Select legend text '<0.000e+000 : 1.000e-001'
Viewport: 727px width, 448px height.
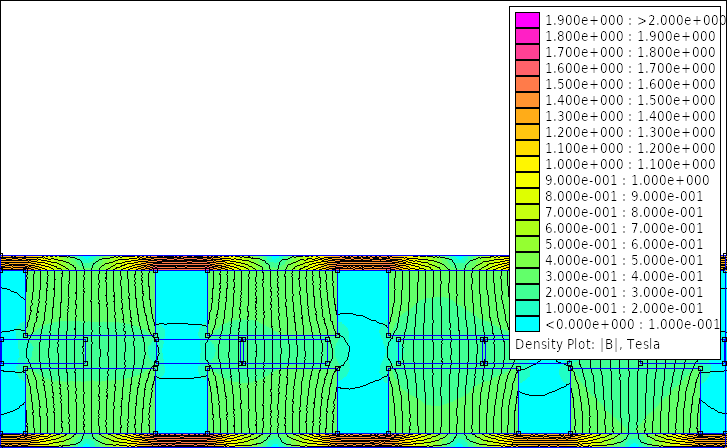pyautogui.click(x=632, y=324)
